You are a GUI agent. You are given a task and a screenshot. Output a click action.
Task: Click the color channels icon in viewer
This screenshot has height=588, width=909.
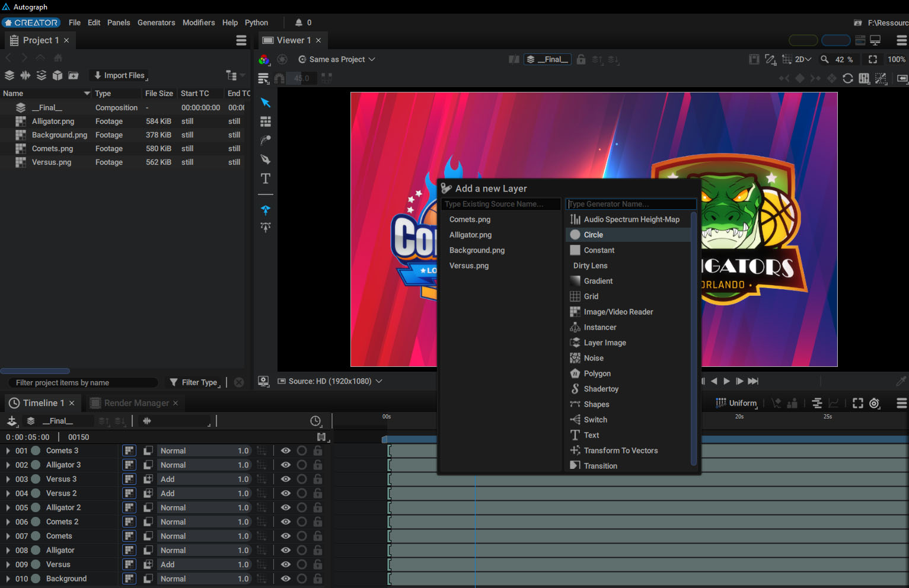[264, 59]
